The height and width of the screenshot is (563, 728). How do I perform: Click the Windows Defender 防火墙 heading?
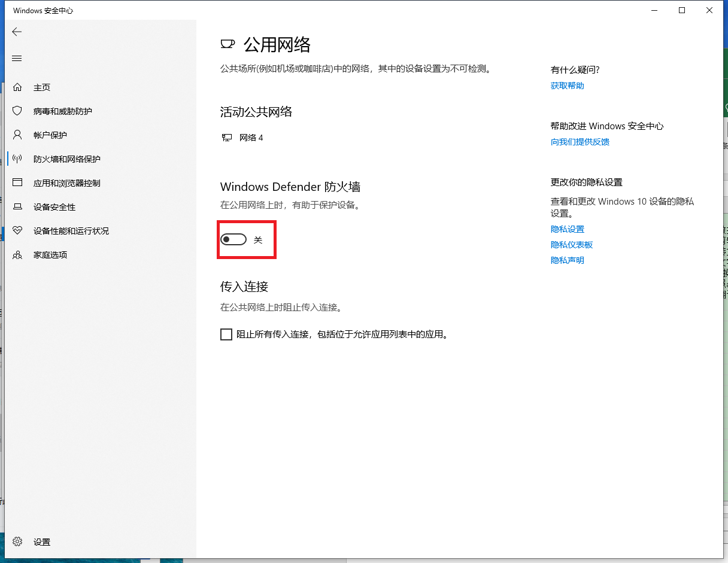coord(290,187)
